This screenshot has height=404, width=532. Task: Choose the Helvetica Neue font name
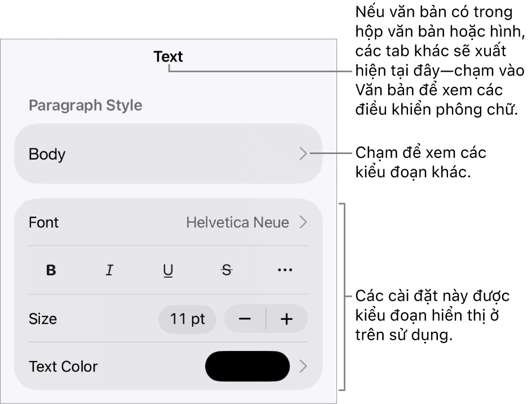tap(237, 222)
